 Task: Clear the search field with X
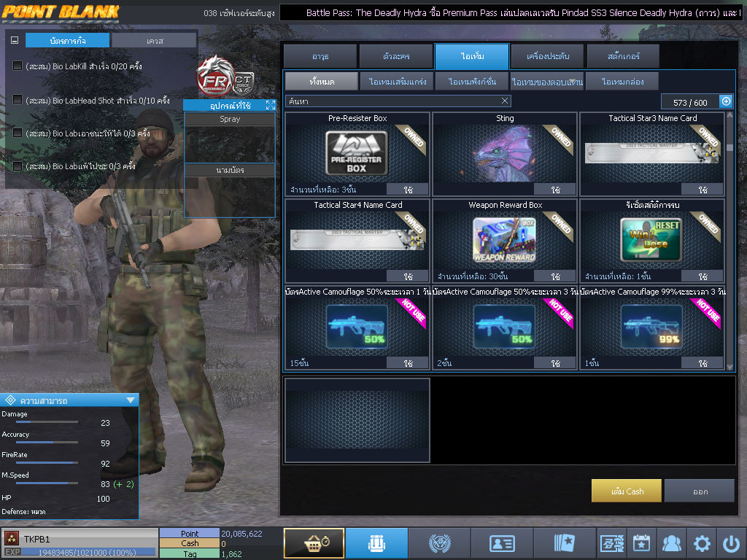505,101
